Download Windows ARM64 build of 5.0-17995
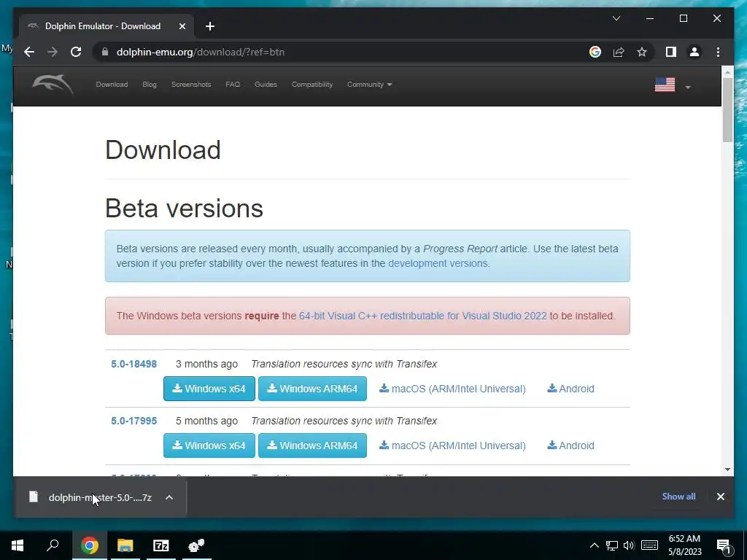The image size is (747, 560). click(312, 446)
